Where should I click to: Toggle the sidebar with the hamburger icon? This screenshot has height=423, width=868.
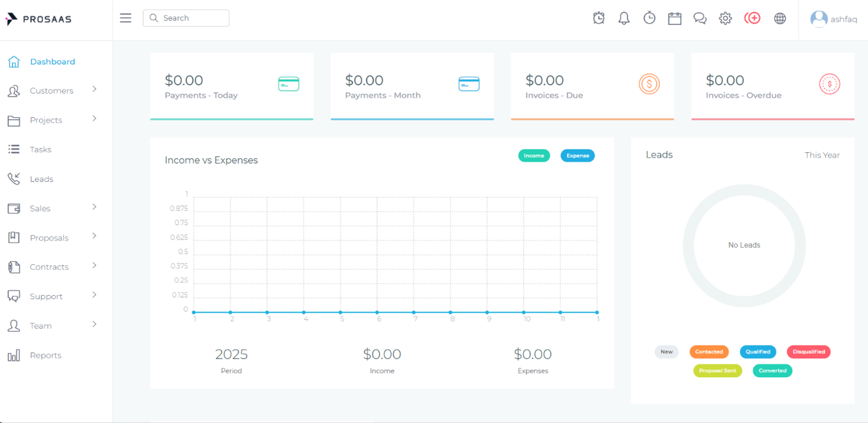pos(125,18)
